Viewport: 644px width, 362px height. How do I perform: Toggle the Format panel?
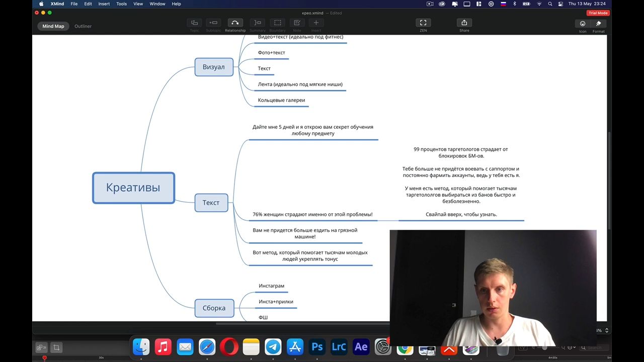(x=598, y=24)
